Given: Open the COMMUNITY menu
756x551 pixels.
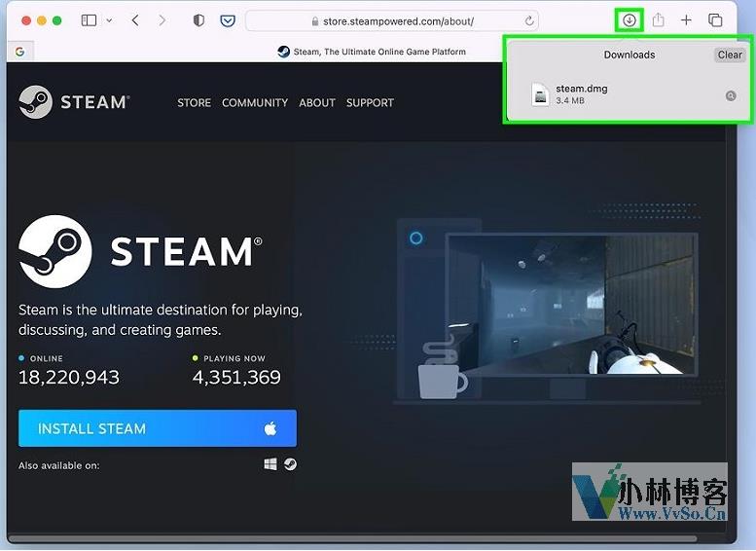Looking at the screenshot, I should [x=255, y=103].
